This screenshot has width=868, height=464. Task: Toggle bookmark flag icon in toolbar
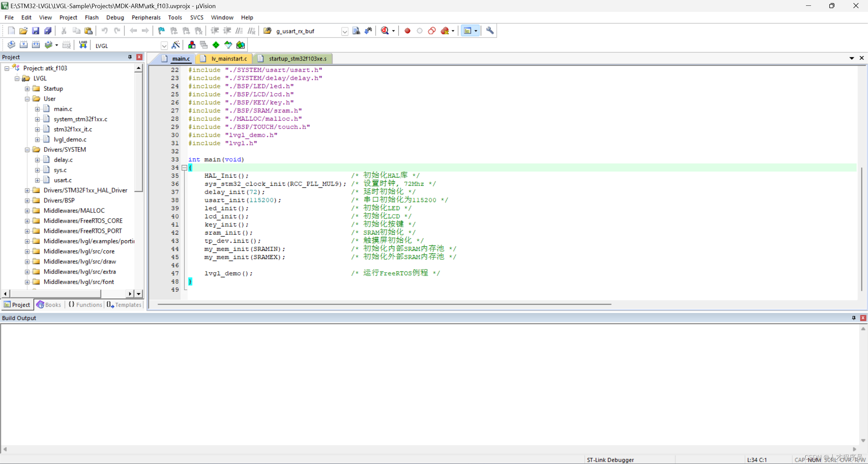point(161,31)
